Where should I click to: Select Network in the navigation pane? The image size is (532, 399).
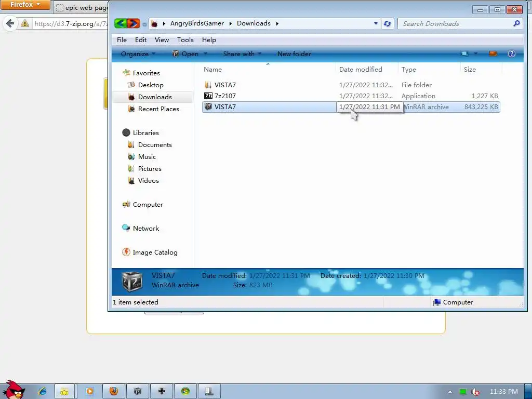pyautogui.click(x=145, y=229)
